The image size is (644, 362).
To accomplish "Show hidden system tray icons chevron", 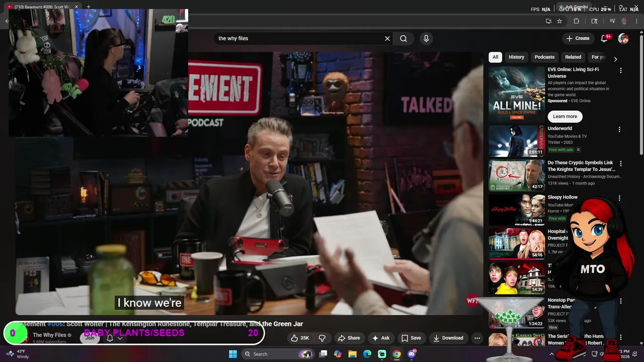I will point(551,354).
